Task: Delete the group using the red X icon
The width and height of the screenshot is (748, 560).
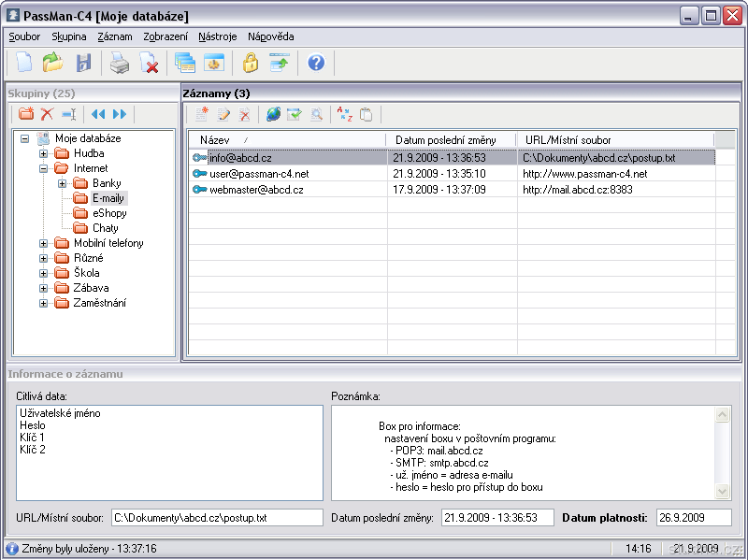Action: click(x=47, y=114)
